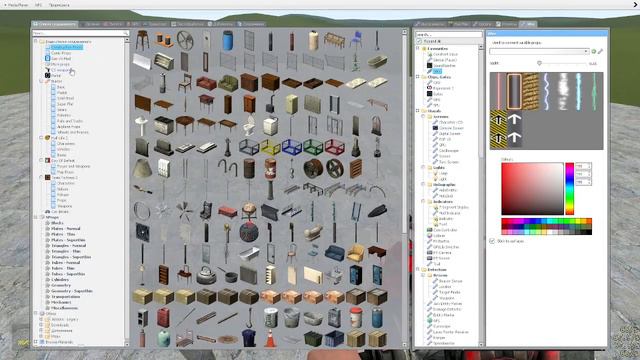Select Oscilloscope tool
This screenshot has height=360, width=640.
449,151
